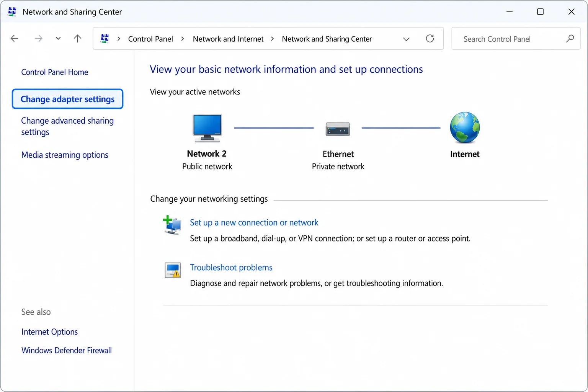Image resolution: width=588 pixels, height=392 pixels.
Task: Open Change adapter settings
Action: tap(67, 99)
